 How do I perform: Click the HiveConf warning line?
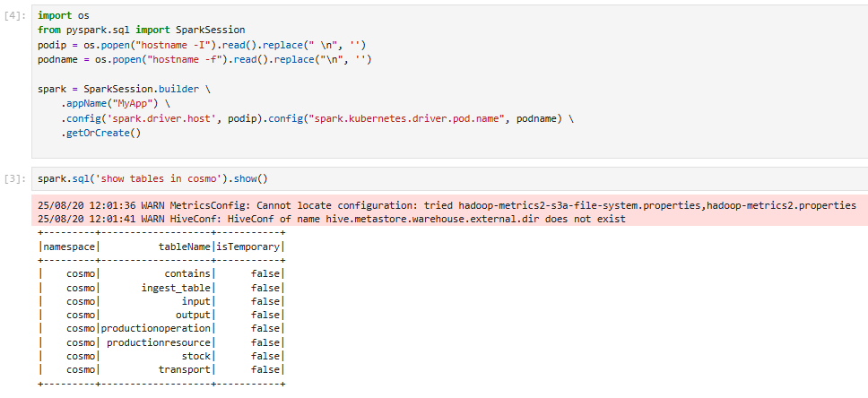tap(332, 219)
